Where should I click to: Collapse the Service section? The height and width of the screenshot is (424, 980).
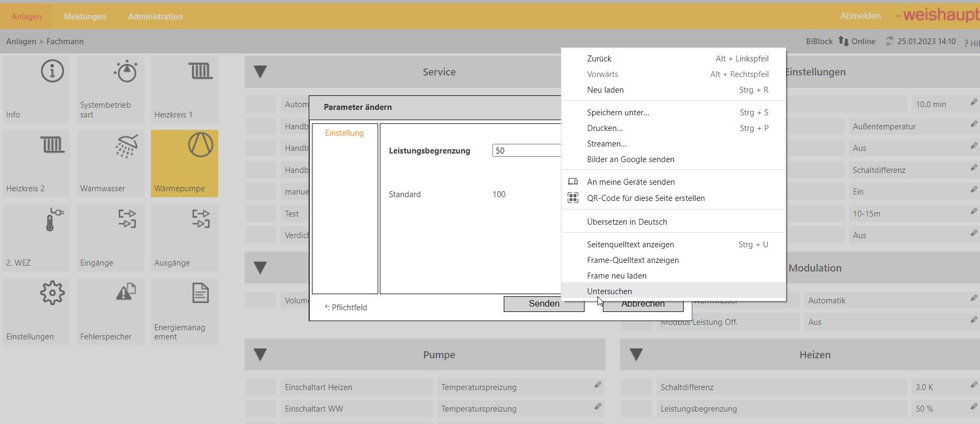[x=260, y=72]
